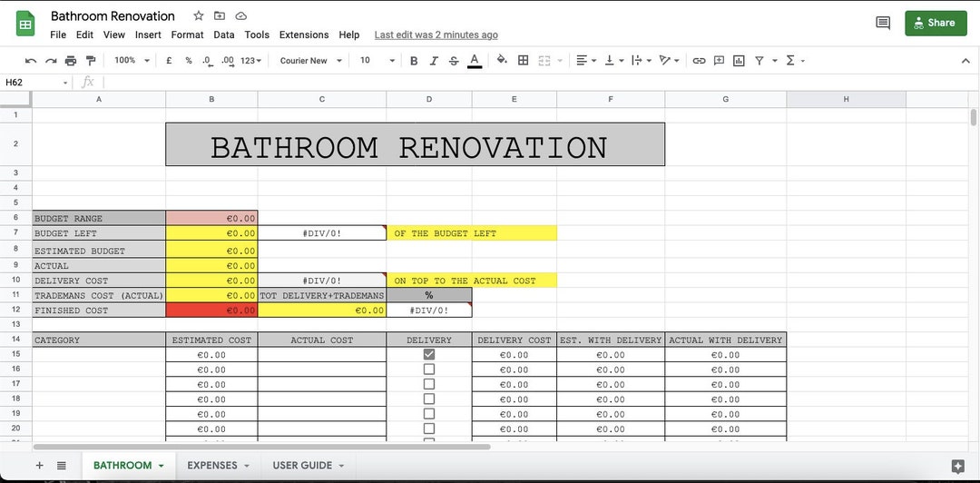Toggle bold formatting
The width and height of the screenshot is (980, 483).
414,61
